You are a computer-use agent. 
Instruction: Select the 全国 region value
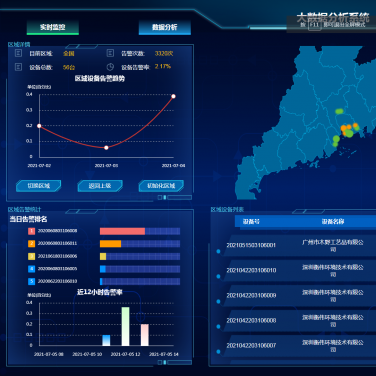click(69, 53)
